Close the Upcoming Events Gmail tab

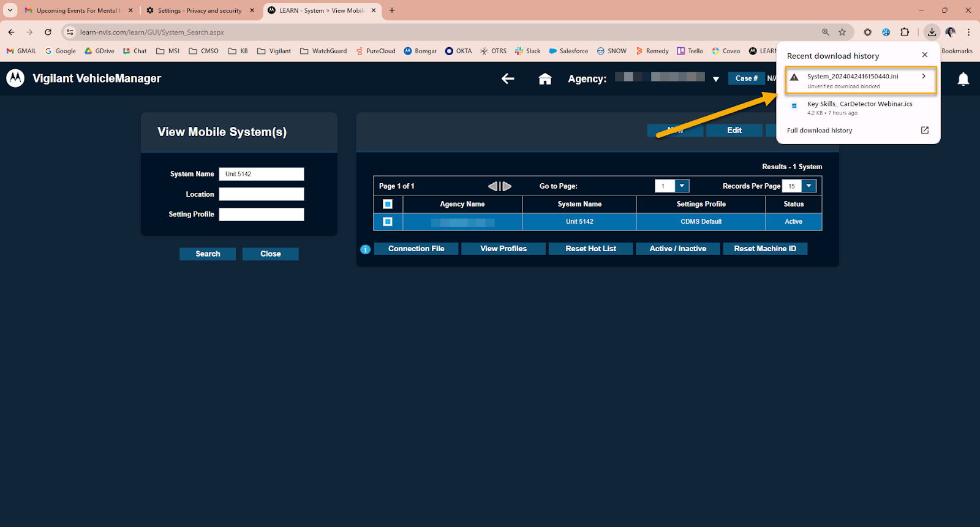tap(130, 10)
